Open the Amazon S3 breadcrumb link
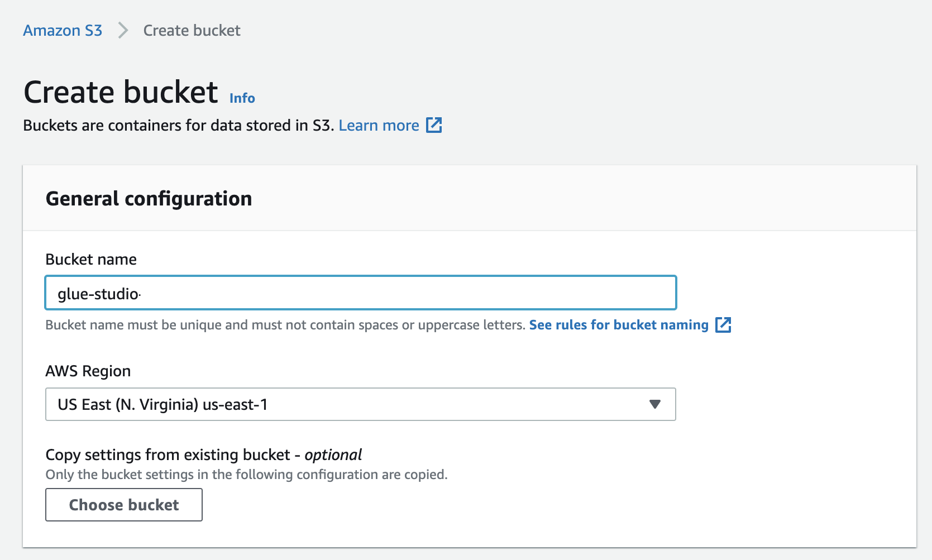The height and width of the screenshot is (560, 932). click(x=63, y=30)
